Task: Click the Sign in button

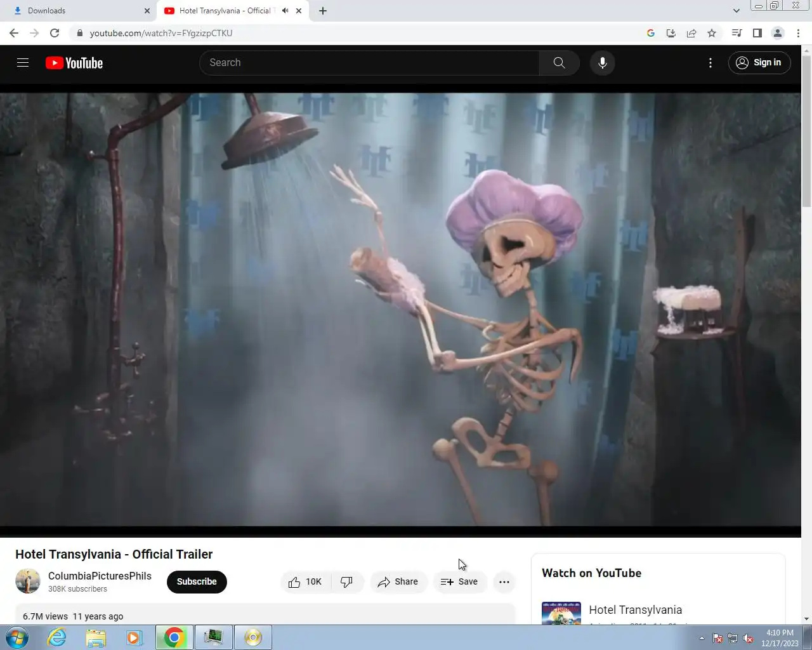Action: point(759,63)
